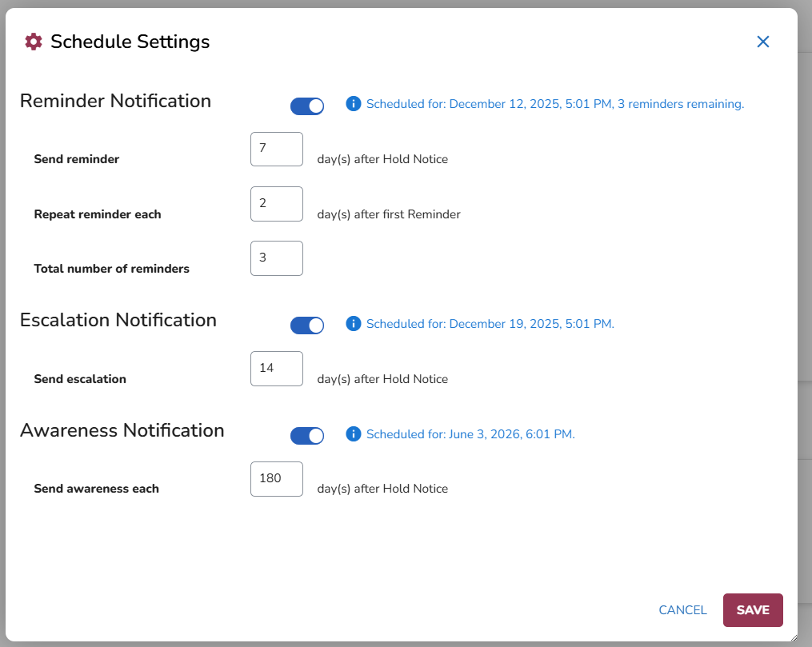Disable the Reminder Notification toggle
This screenshot has width=812, height=647.
click(307, 106)
